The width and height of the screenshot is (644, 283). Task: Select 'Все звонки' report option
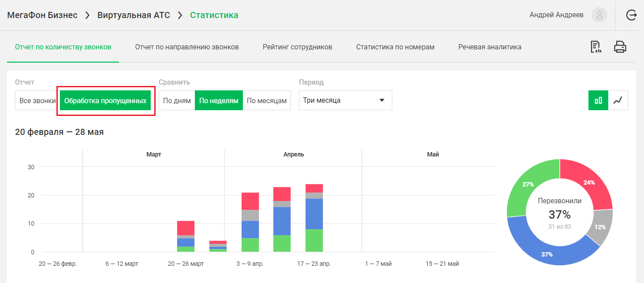tap(37, 101)
